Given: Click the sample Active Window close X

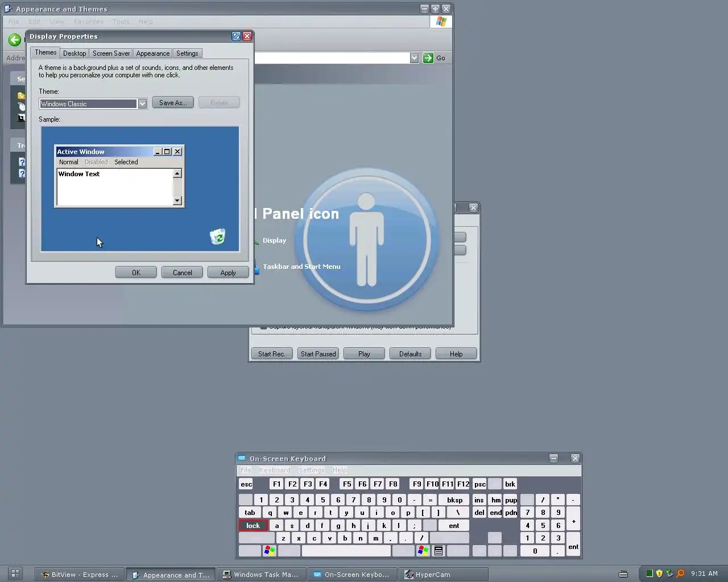Looking at the screenshot, I should tap(177, 152).
